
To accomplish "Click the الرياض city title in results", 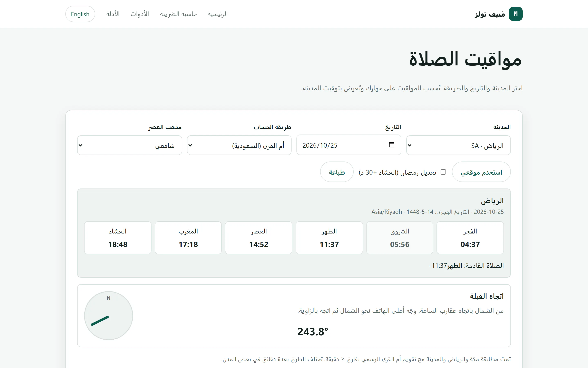I will pyautogui.click(x=492, y=201).
